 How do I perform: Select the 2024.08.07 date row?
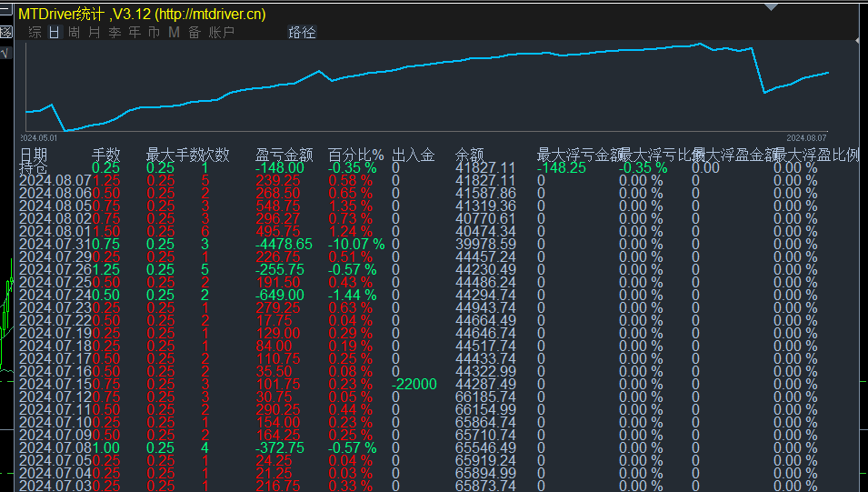point(55,181)
